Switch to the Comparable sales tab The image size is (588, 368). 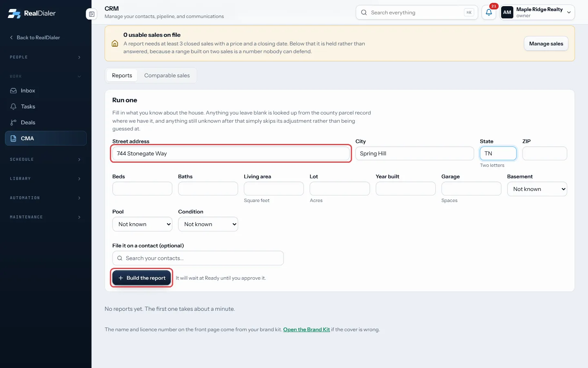pyautogui.click(x=167, y=76)
